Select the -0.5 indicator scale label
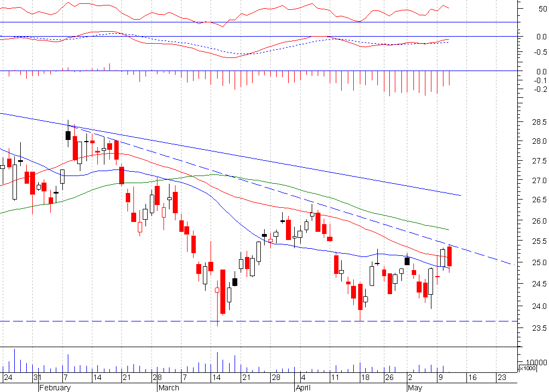 (x=541, y=52)
